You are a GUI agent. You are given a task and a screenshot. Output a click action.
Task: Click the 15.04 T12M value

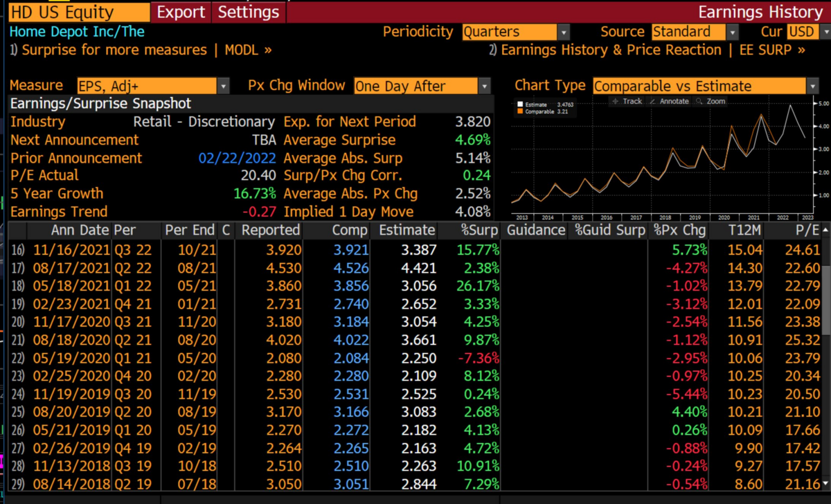(745, 249)
